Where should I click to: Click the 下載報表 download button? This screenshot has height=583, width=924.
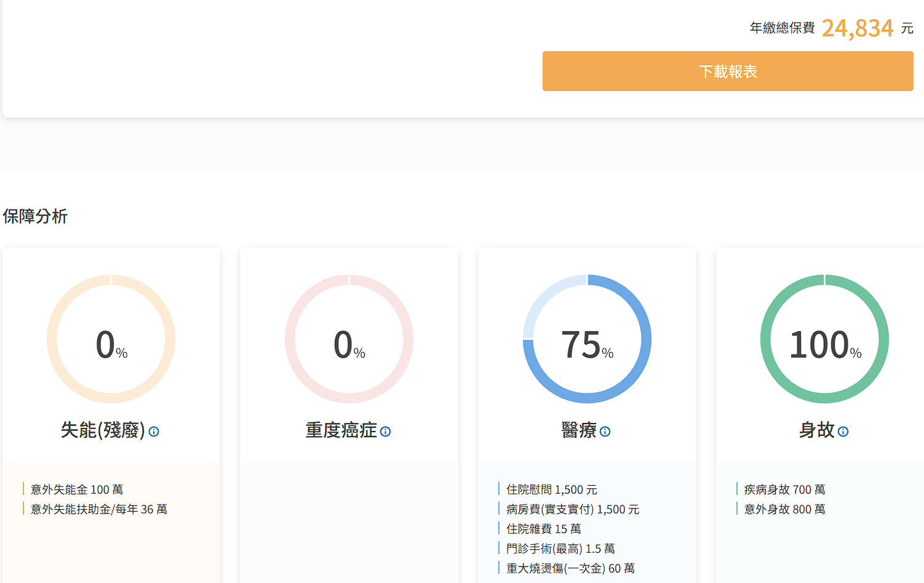coord(727,71)
